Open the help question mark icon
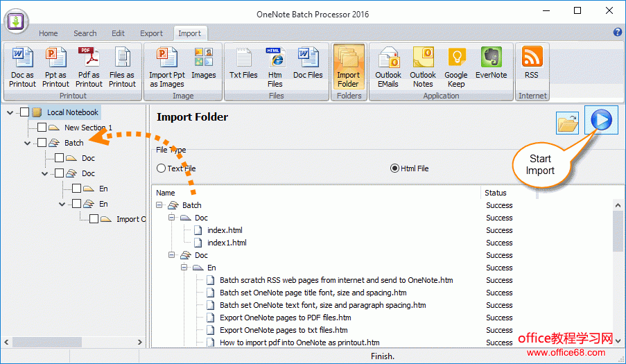 click(x=617, y=32)
